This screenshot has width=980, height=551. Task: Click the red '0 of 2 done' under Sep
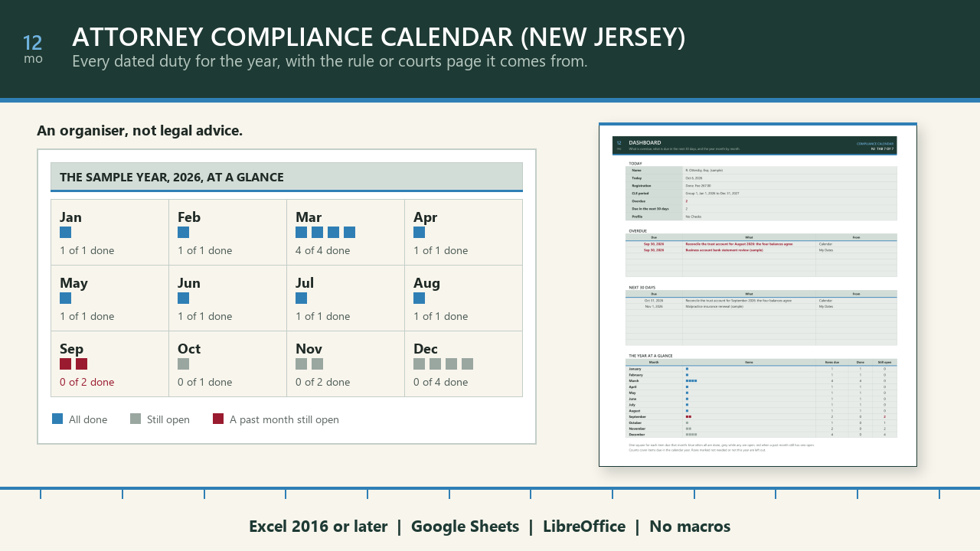tap(87, 382)
